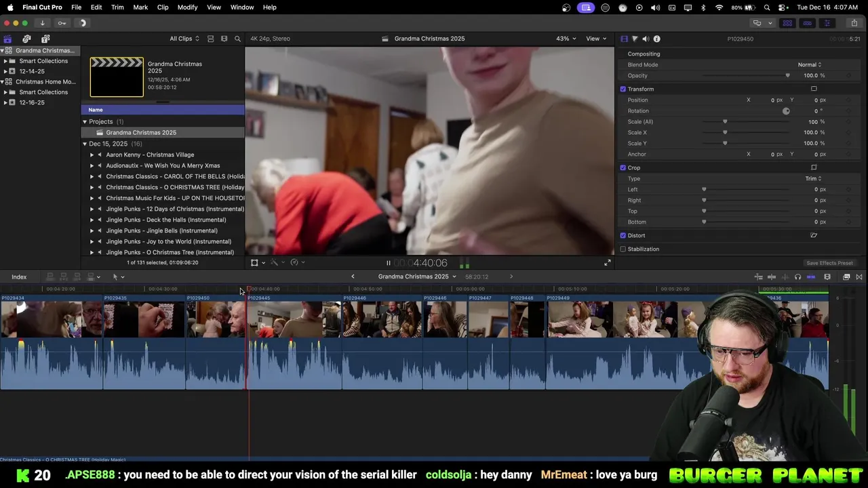Open the Audio inspector speaker icon

646,39
